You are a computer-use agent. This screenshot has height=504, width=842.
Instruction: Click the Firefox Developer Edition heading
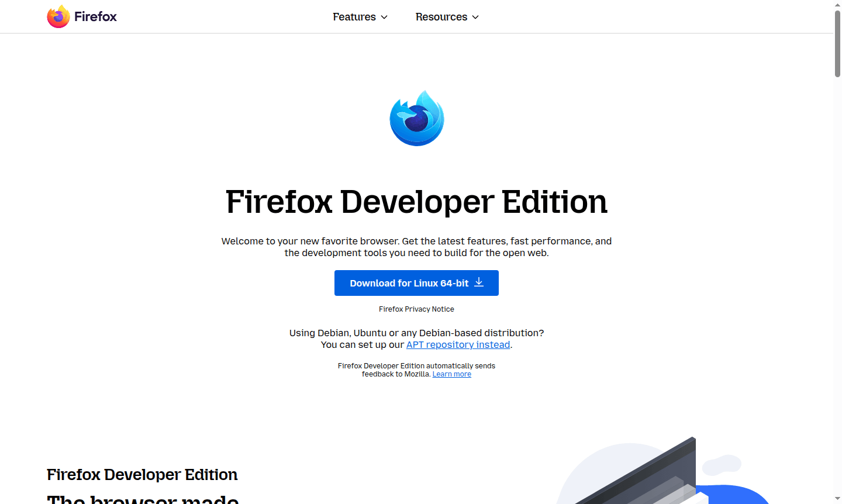[x=416, y=202]
